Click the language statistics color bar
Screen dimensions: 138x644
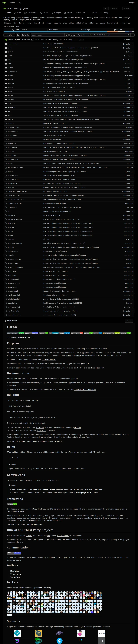pyautogui.click(x=69, y=32)
